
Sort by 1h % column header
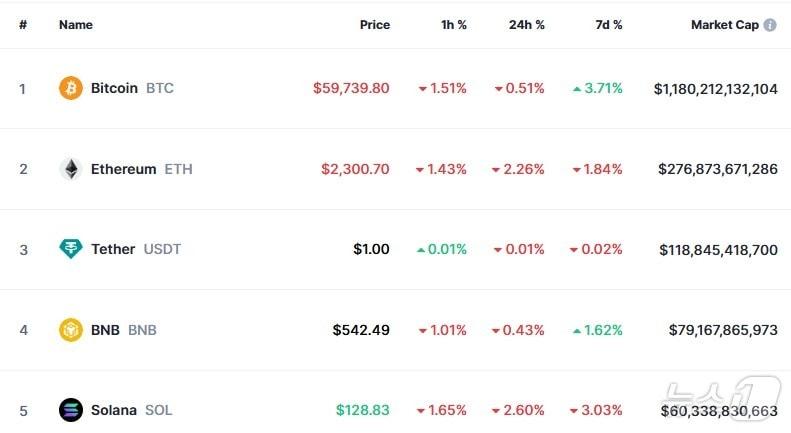point(452,25)
